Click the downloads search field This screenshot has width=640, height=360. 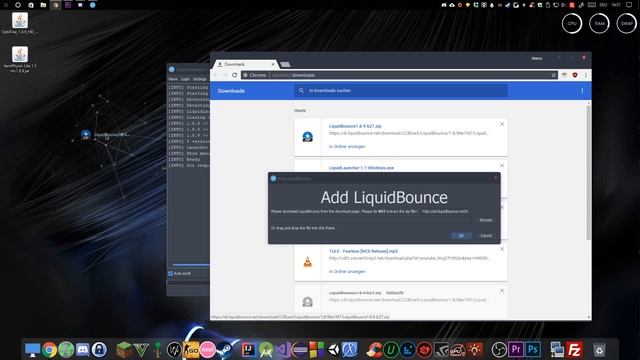(x=401, y=91)
